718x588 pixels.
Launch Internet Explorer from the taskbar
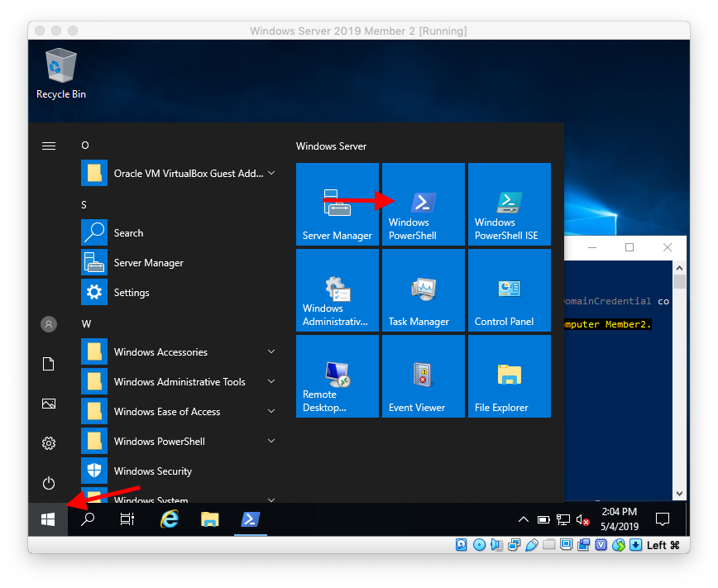coord(169,519)
